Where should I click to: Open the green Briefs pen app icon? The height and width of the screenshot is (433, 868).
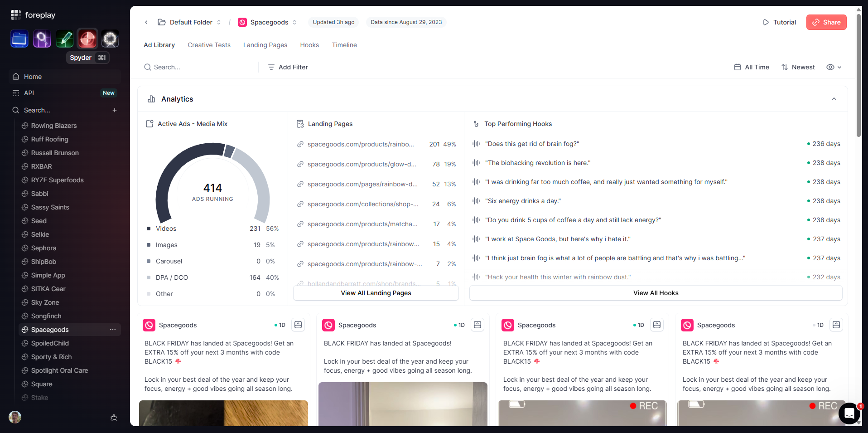65,39
